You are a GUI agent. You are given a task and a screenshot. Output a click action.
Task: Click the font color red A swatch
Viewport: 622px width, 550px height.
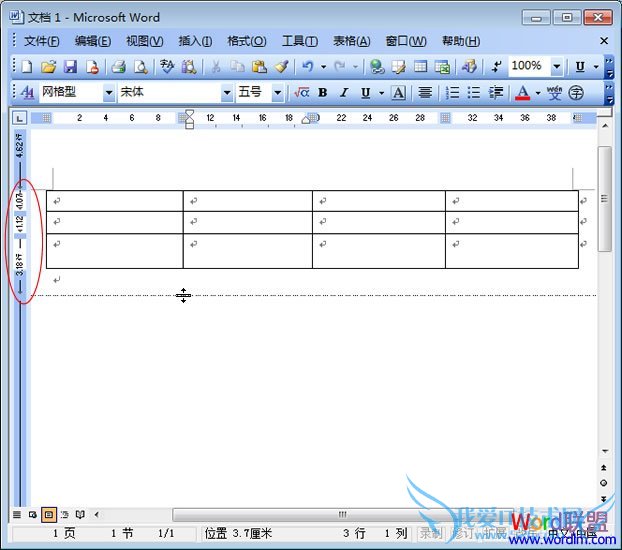tap(522, 93)
